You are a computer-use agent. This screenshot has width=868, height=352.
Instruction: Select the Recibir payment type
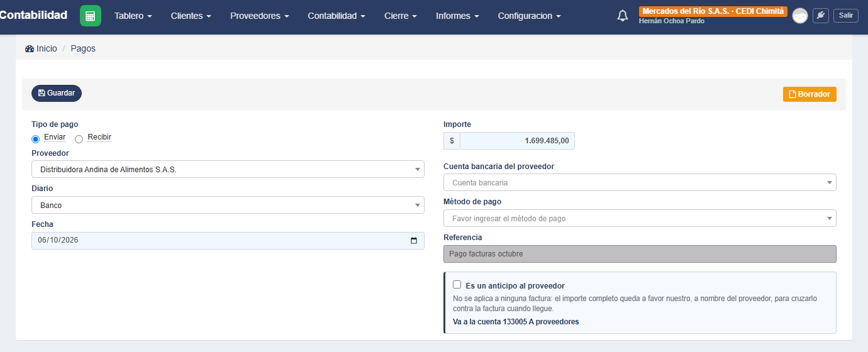coord(79,139)
